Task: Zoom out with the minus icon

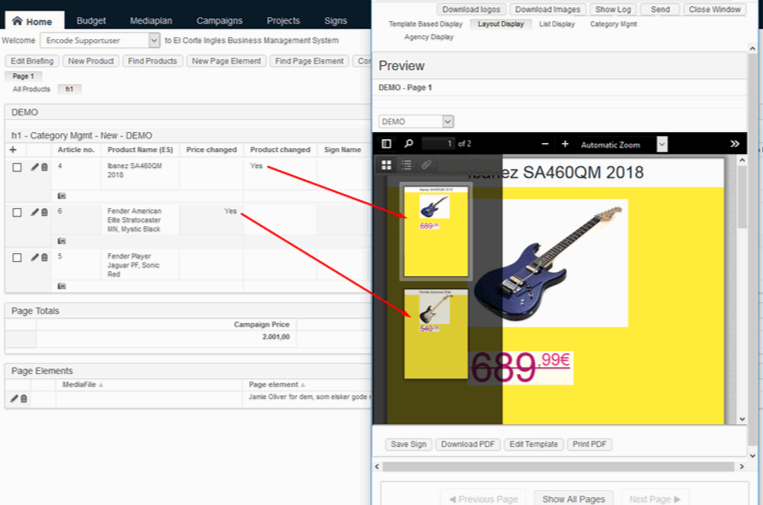Action: coord(545,144)
